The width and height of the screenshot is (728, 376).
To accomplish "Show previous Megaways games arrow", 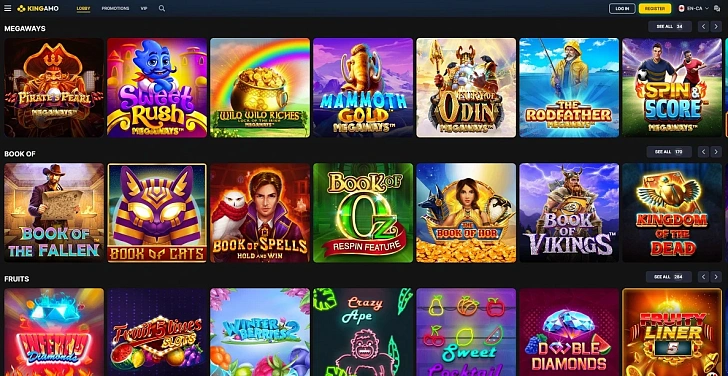I will pyautogui.click(x=703, y=26).
